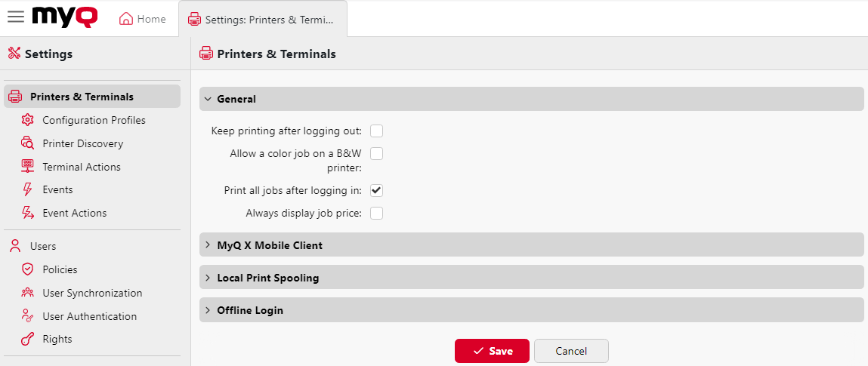Click the Events lightning bolt icon
The width and height of the screenshot is (868, 366).
(x=28, y=189)
